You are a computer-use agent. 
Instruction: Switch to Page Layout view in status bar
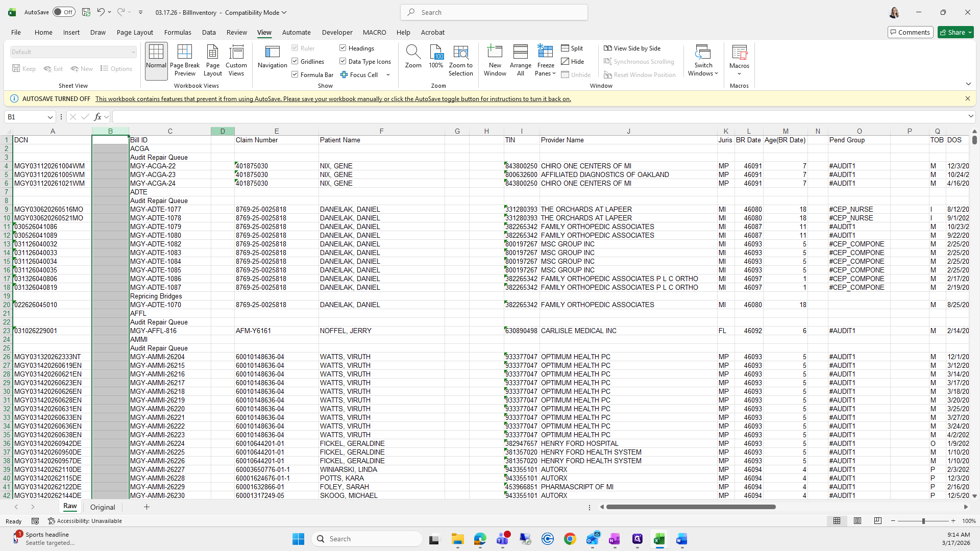click(x=857, y=521)
